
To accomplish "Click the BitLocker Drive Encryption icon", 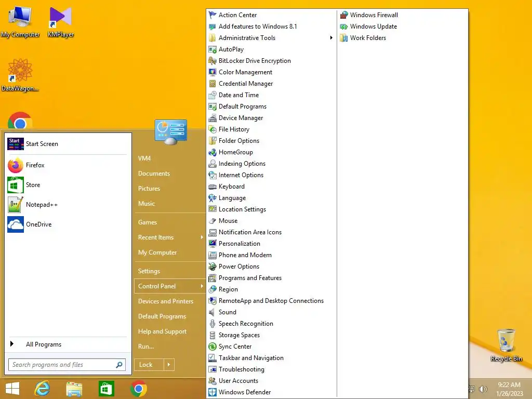I will click(212, 61).
